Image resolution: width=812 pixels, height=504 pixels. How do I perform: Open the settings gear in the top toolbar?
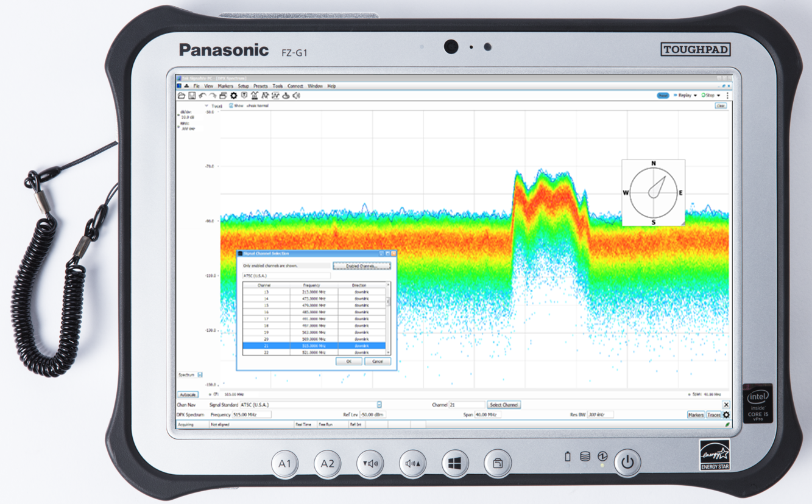click(233, 96)
